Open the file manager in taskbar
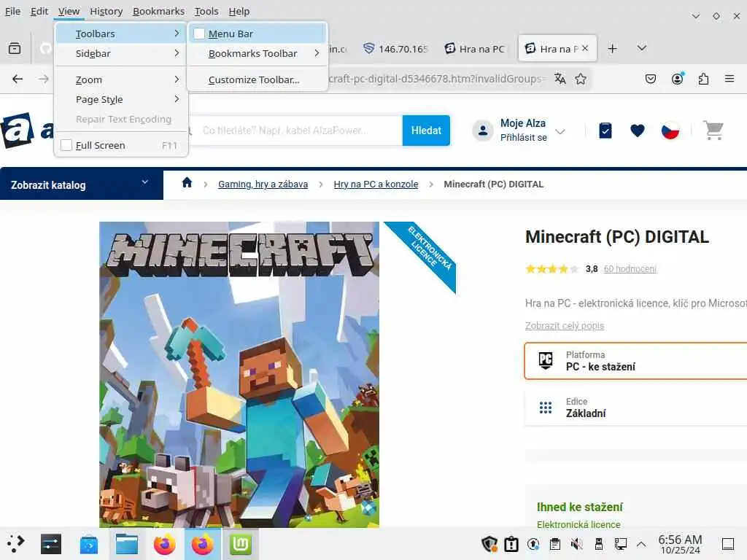The width and height of the screenshot is (747, 560). [x=127, y=544]
